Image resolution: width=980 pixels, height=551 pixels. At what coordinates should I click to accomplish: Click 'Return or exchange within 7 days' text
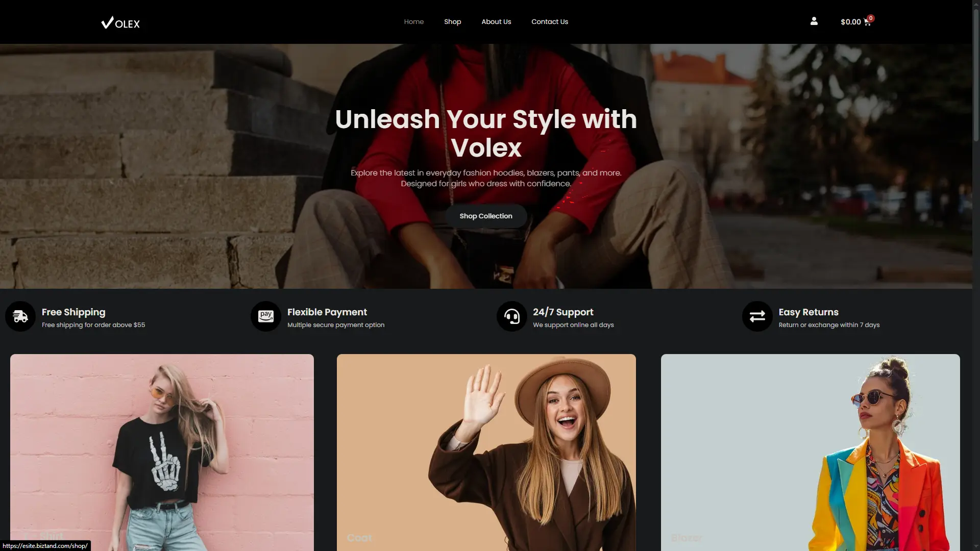tap(829, 325)
